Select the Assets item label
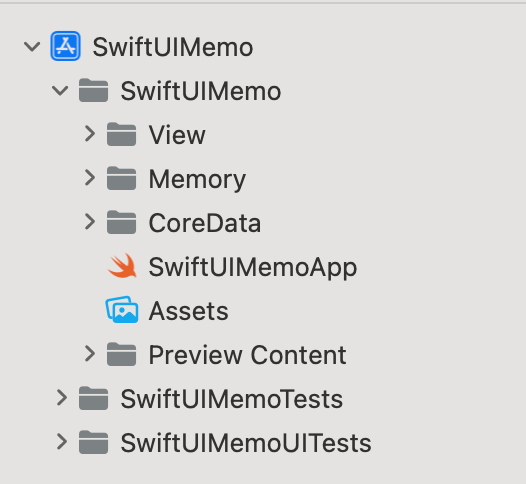Viewport: 526px width, 484px height. tap(189, 311)
